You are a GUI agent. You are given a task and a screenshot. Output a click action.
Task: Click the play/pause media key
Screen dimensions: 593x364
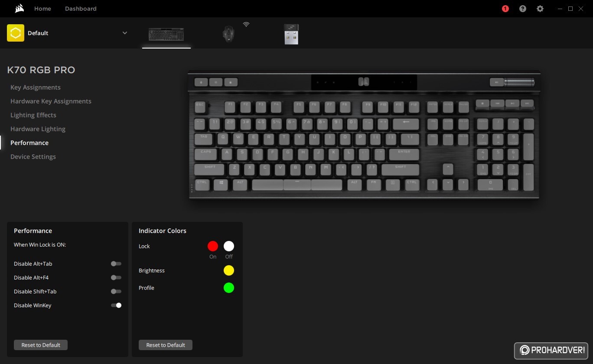[x=512, y=104]
